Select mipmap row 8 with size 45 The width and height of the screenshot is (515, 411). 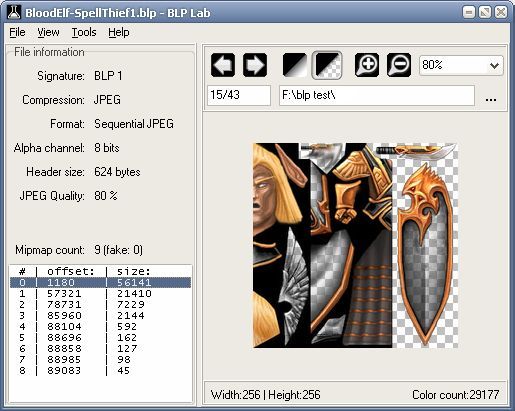pyautogui.click(x=100, y=370)
